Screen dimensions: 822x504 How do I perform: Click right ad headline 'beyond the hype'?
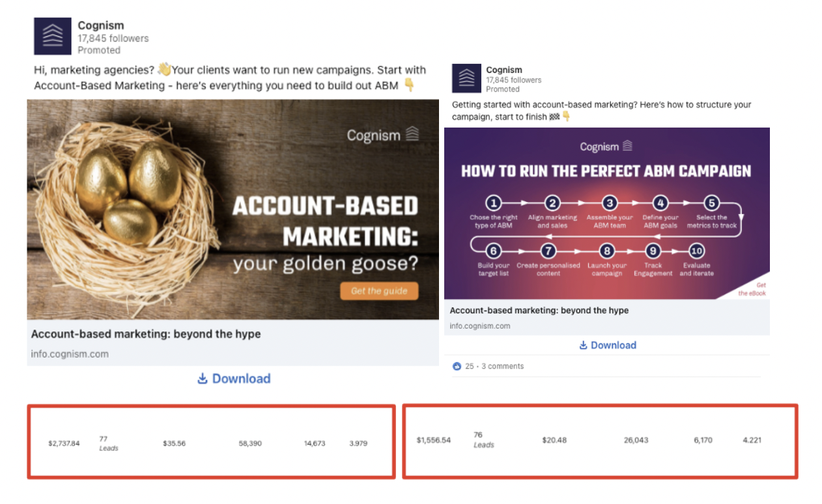(539, 311)
